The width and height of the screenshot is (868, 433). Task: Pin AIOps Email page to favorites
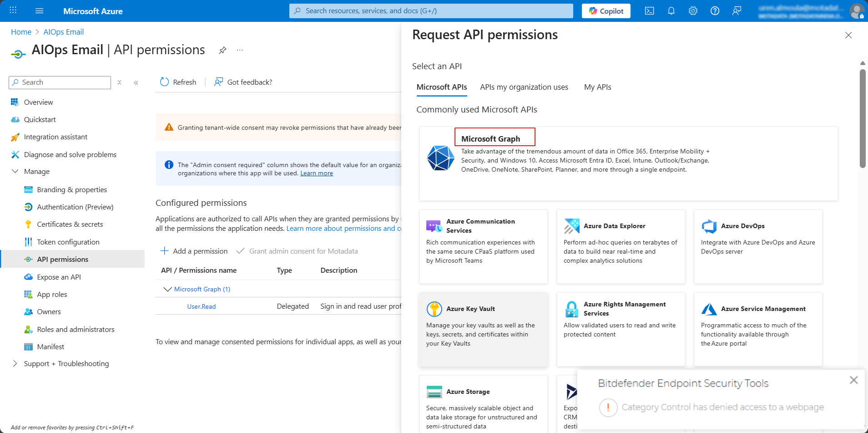[222, 50]
